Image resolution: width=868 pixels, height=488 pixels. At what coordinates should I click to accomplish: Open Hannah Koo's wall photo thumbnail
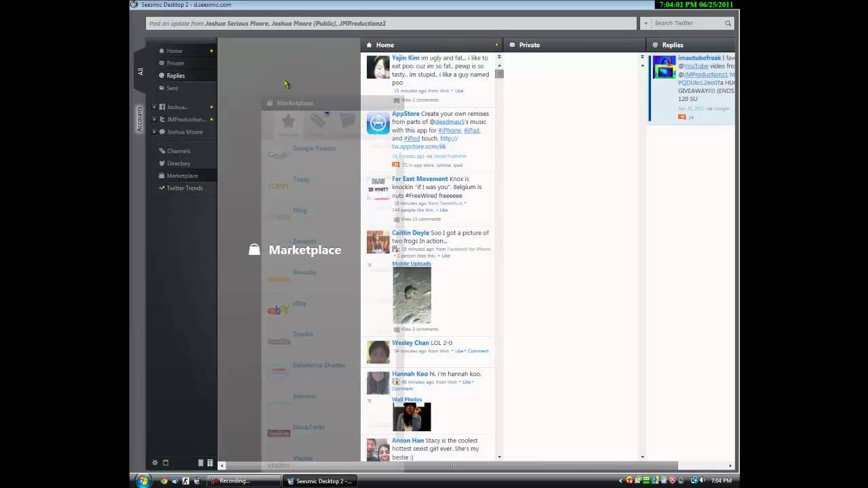point(412,417)
